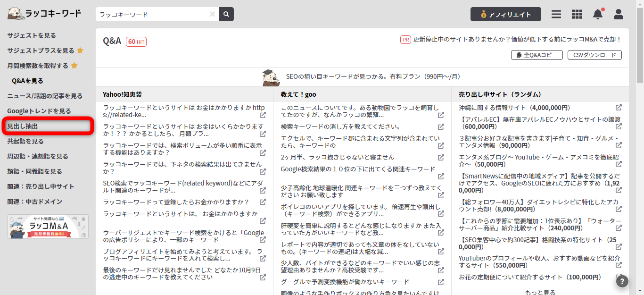
Task: Open external link for 下ネタの検索結果 question
Action: pos(263,172)
